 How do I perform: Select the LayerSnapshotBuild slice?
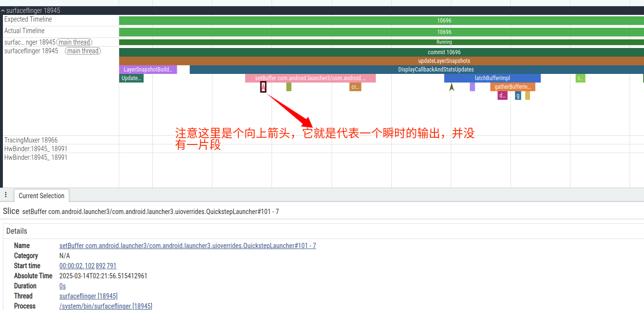click(x=148, y=70)
